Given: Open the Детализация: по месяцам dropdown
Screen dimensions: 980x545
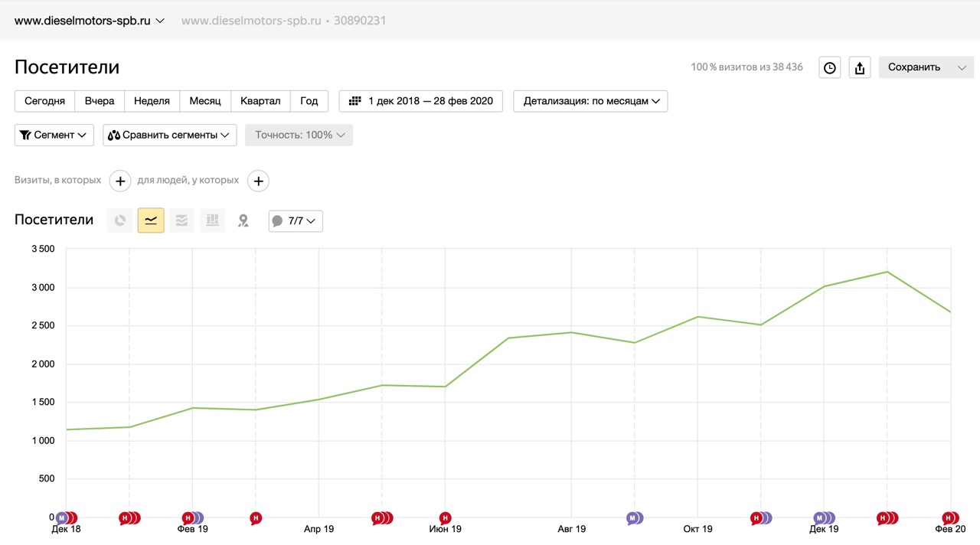Looking at the screenshot, I should pyautogui.click(x=590, y=101).
